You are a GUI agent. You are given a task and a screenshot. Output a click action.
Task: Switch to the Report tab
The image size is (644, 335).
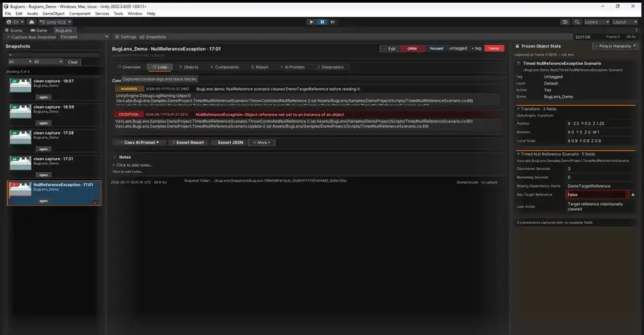(260, 67)
